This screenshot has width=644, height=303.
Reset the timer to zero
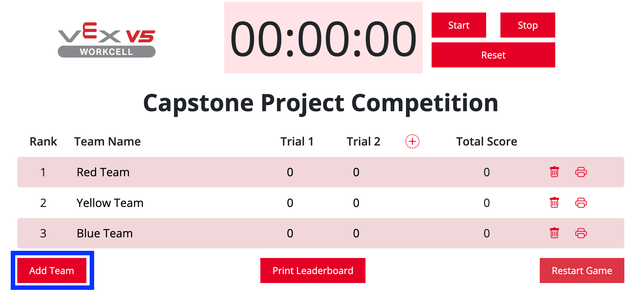(493, 55)
